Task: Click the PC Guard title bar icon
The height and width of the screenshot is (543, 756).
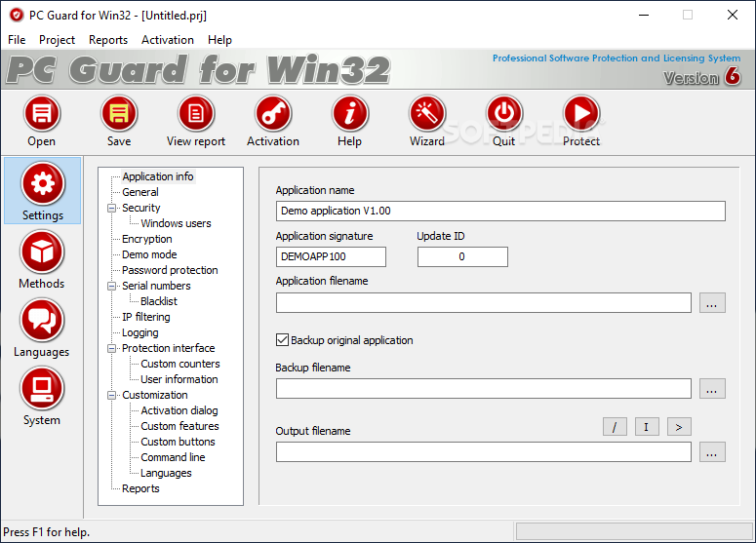Action: coord(17,16)
